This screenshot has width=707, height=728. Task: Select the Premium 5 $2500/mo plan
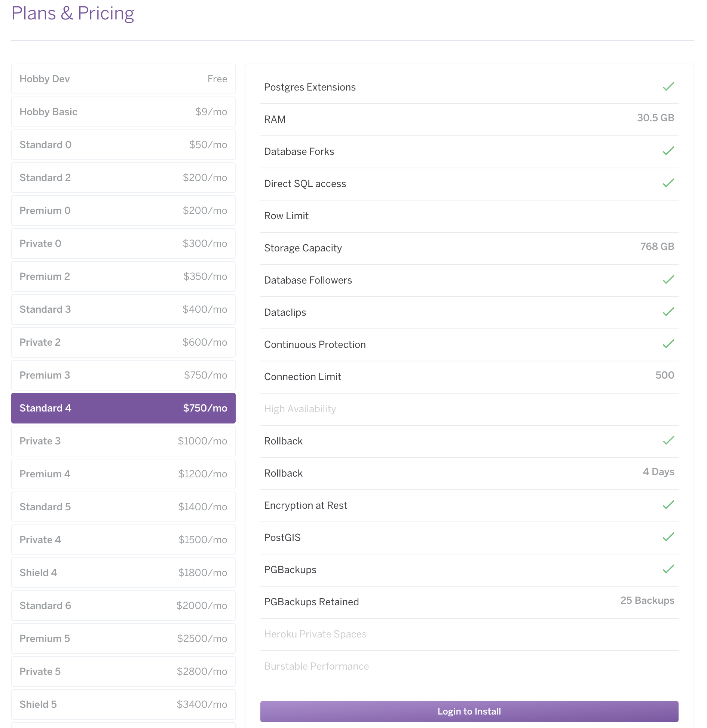[x=123, y=639]
